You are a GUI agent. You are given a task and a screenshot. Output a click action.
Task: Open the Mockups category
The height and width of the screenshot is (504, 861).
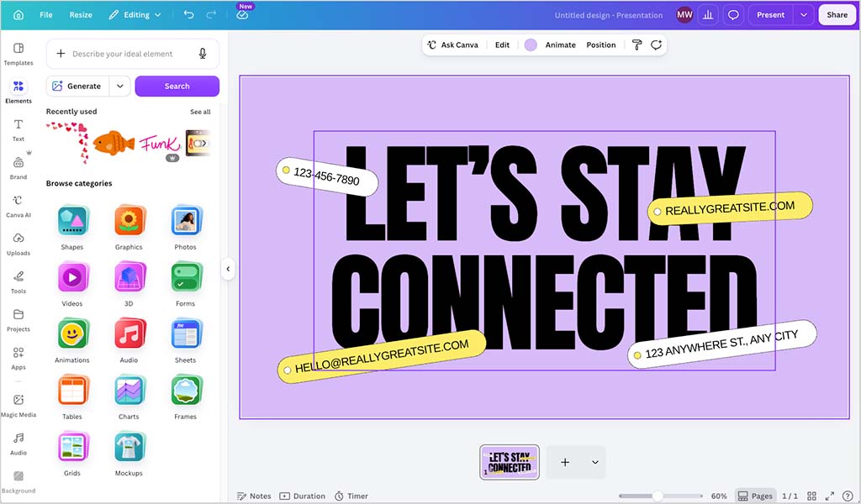coord(129,454)
